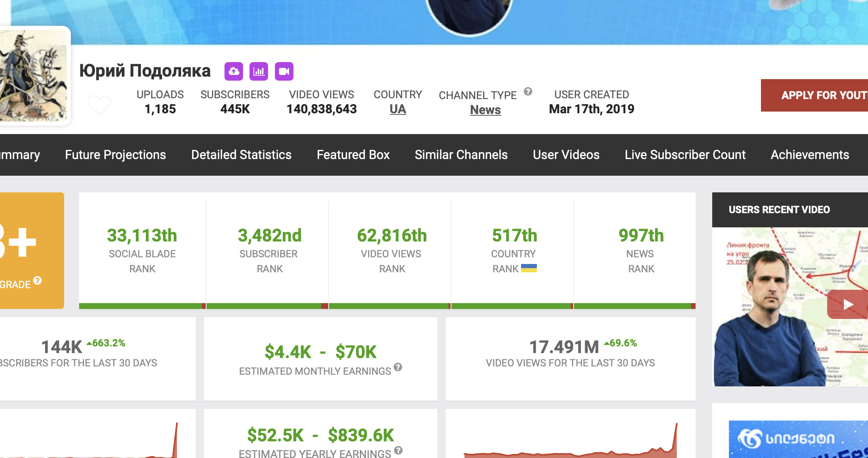Click the purple video camera icon
Image resolution: width=868 pixels, height=458 pixels.
coord(284,71)
